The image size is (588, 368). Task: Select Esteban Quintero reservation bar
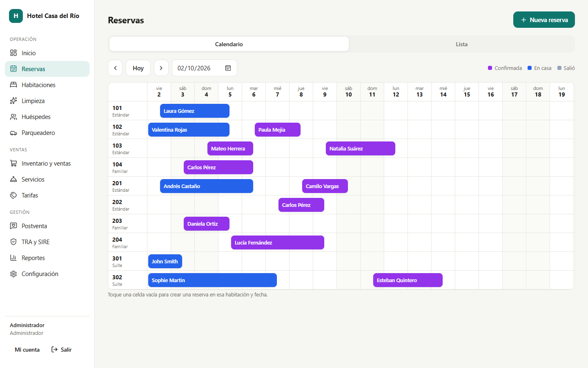tap(408, 280)
